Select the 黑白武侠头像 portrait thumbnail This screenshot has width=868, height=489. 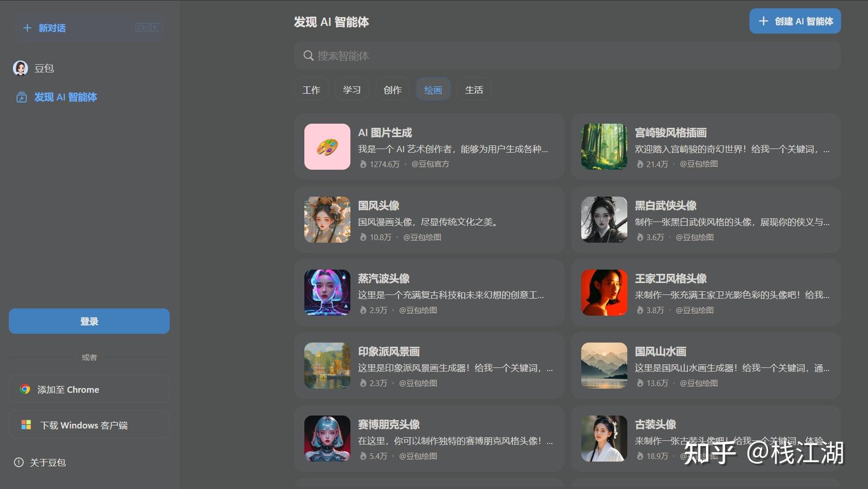604,220
